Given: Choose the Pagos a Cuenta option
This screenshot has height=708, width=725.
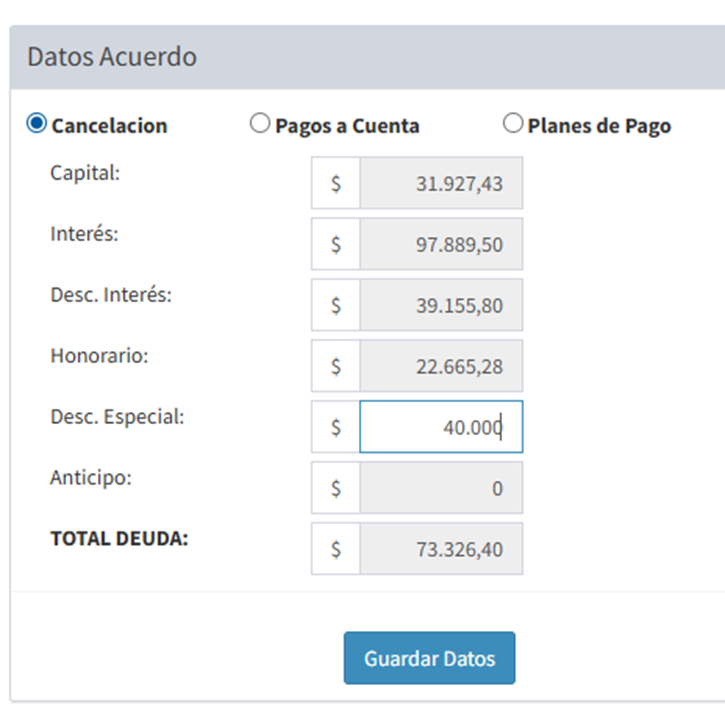Looking at the screenshot, I should (x=260, y=124).
